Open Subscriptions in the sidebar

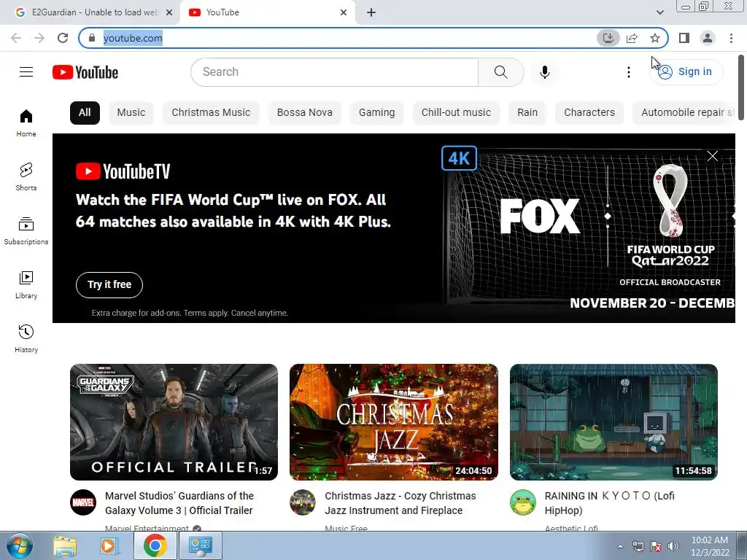26,231
